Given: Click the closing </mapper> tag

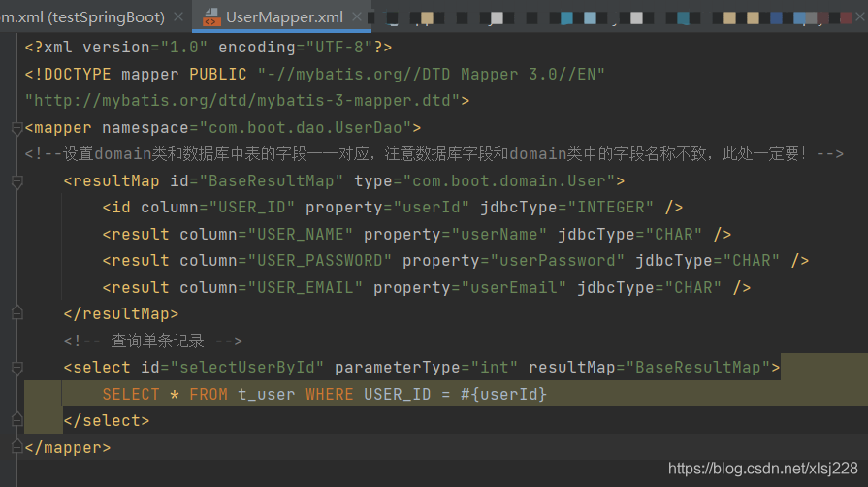Looking at the screenshot, I should (x=68, y=447).
